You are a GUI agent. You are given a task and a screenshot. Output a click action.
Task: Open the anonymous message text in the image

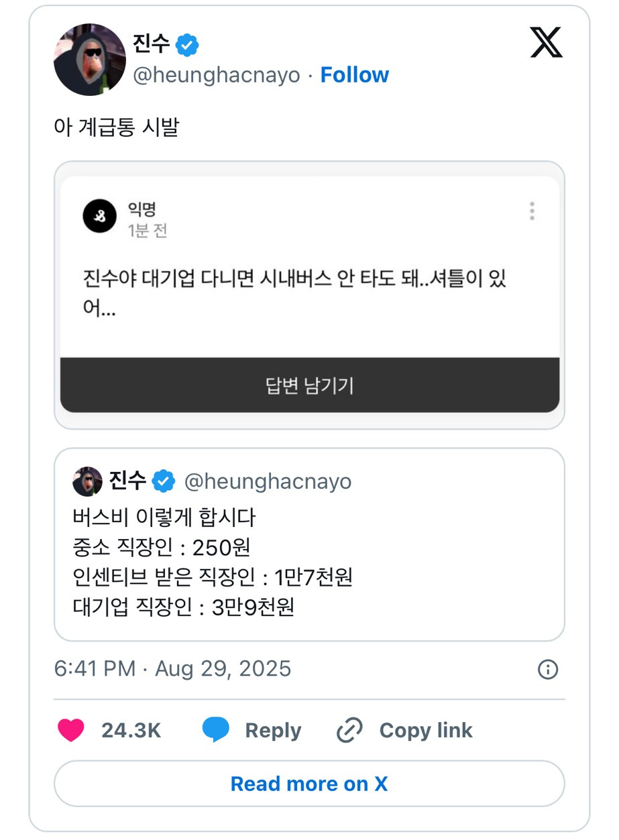pyautogui.click(x=294, y=293)
